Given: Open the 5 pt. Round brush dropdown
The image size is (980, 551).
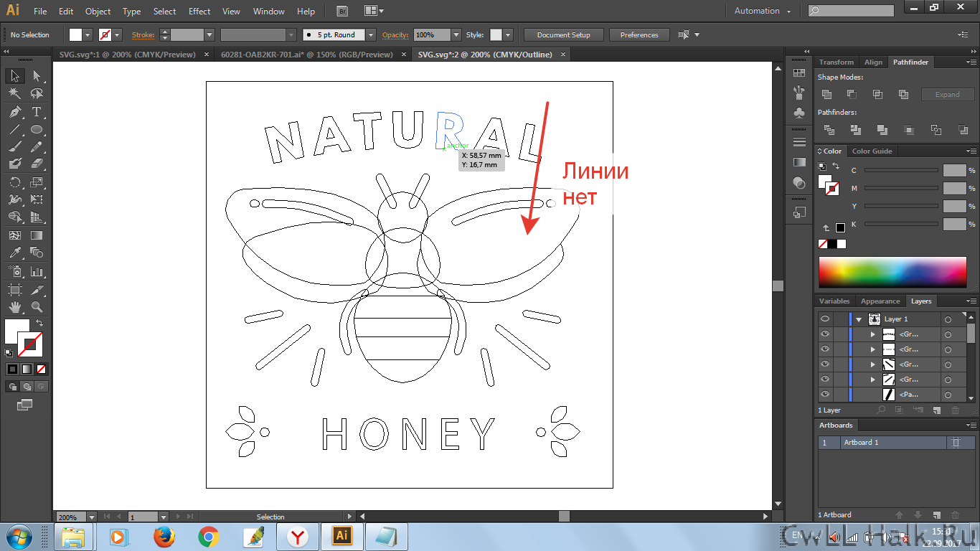Looking at the screenshot, I should 371,34.
